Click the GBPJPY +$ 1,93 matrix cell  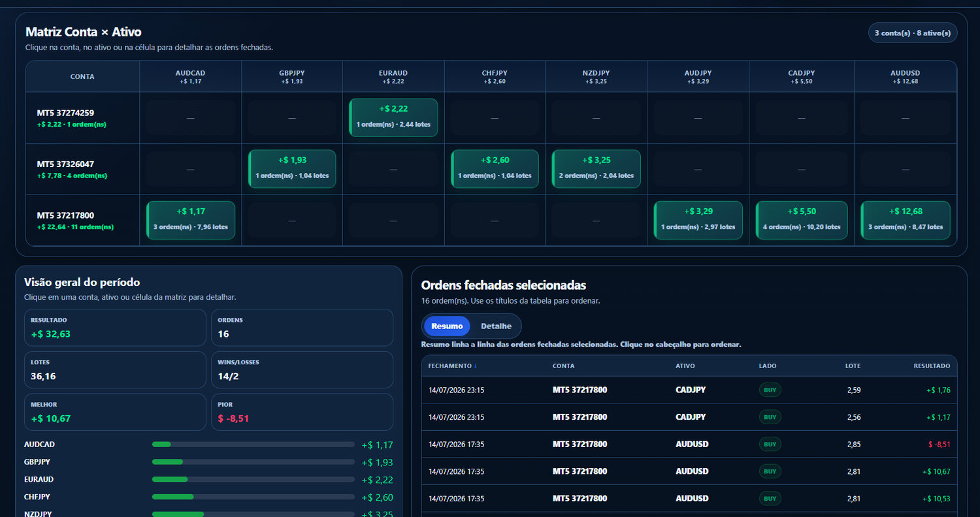(x=292, y=169)
